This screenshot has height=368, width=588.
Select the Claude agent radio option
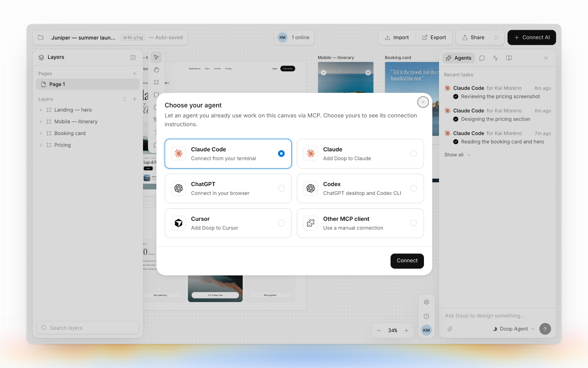coord(360,154)
